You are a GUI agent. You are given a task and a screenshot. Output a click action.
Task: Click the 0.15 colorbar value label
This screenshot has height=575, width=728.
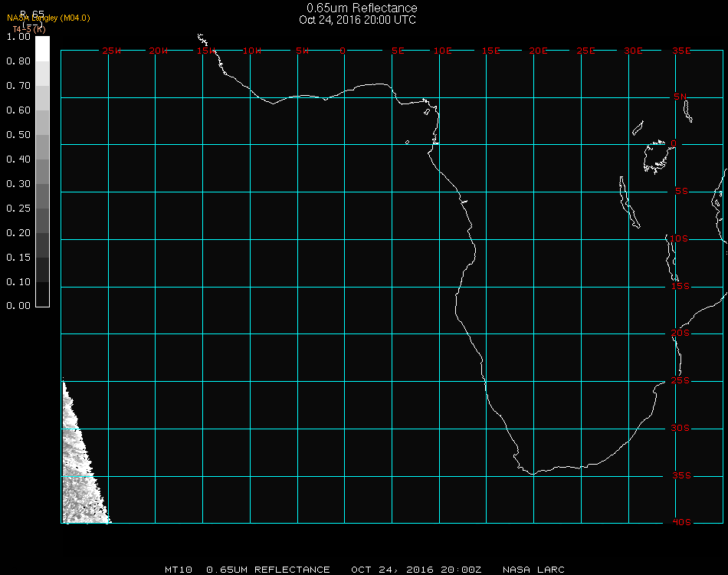pyautogui.click(x=18, y=258)
